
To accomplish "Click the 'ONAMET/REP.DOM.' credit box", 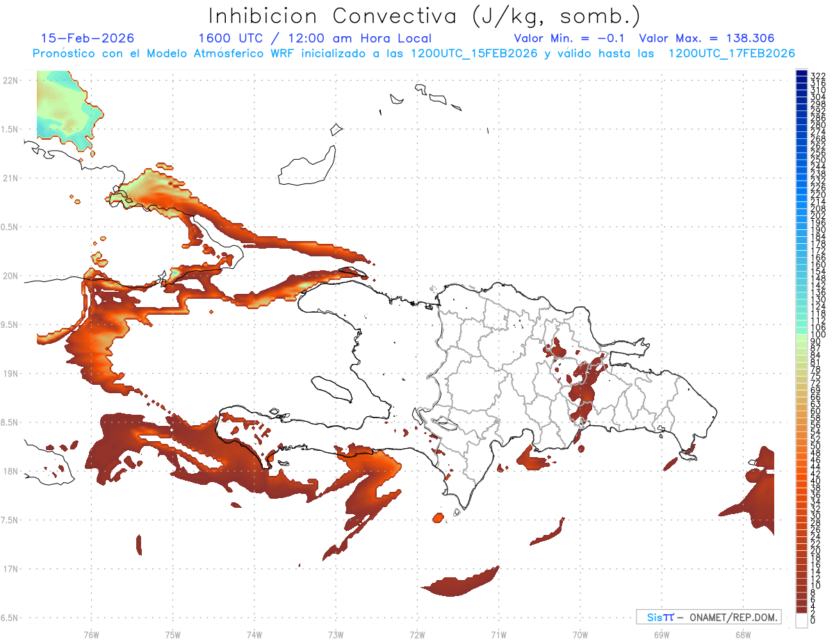I will (x=708, y=617).
